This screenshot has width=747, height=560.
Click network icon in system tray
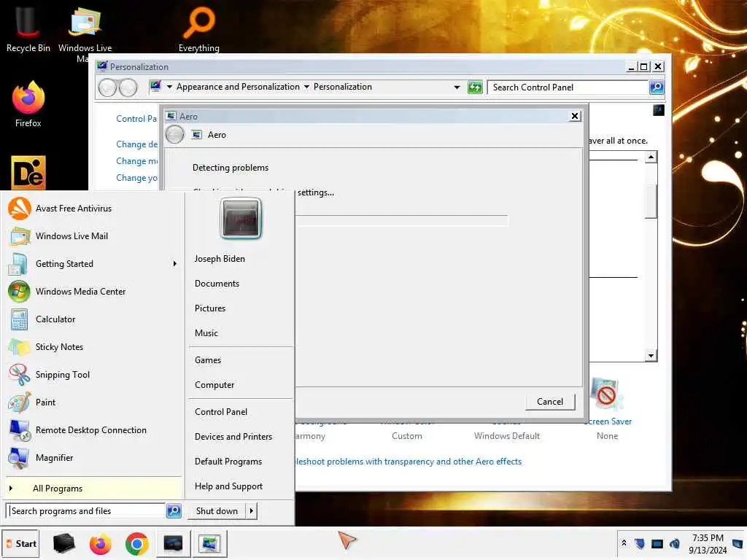[657, 543]
